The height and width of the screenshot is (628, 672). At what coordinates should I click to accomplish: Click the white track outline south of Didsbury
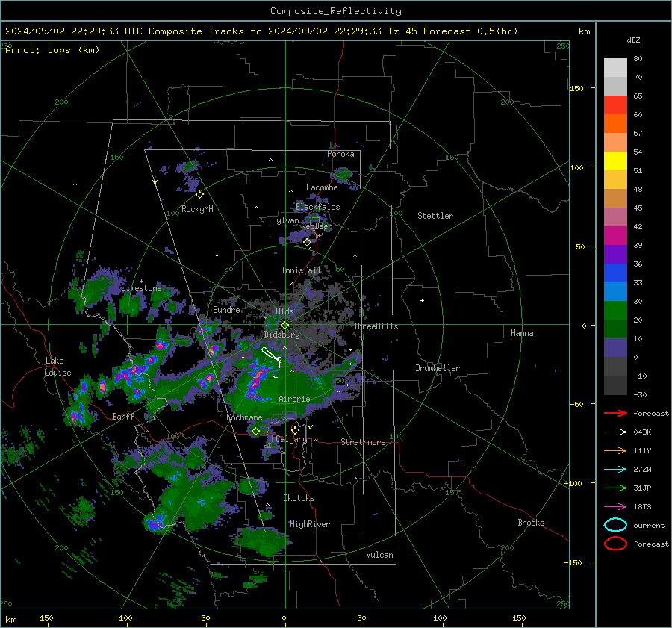[273, 362]
